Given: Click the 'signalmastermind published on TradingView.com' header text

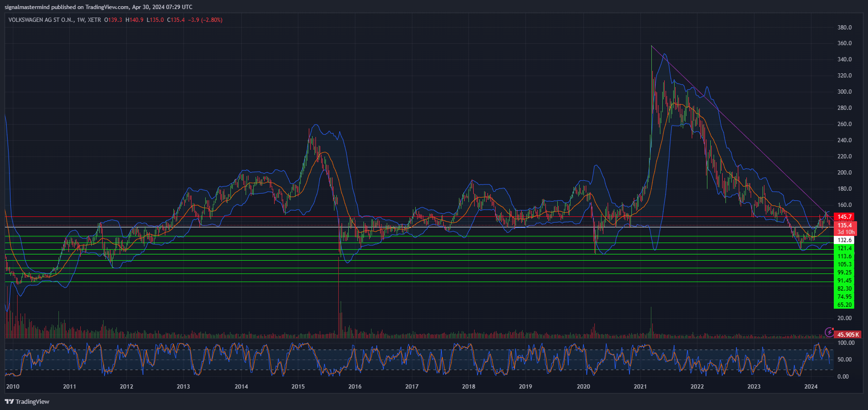Looking at the screenshot, I should point(67,7).
